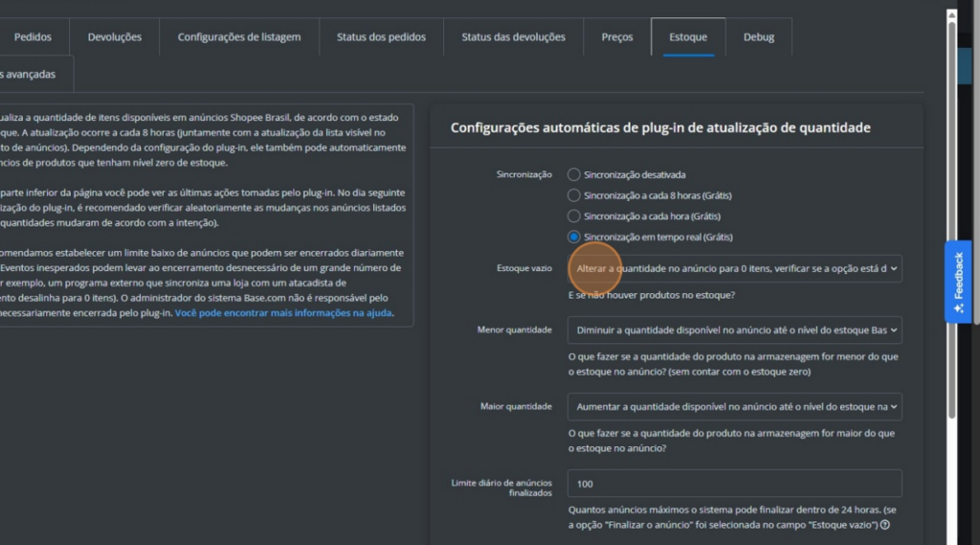Expand the Menor quantidade dropdown
Screen dimensions: 980x545
pyautogui.click(x=734, y=330)
